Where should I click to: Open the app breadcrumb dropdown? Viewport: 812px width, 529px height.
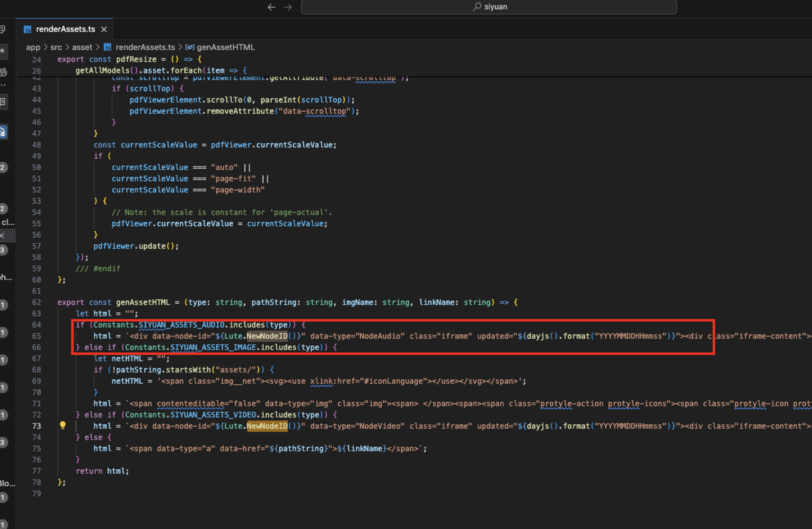pos(33,47)
